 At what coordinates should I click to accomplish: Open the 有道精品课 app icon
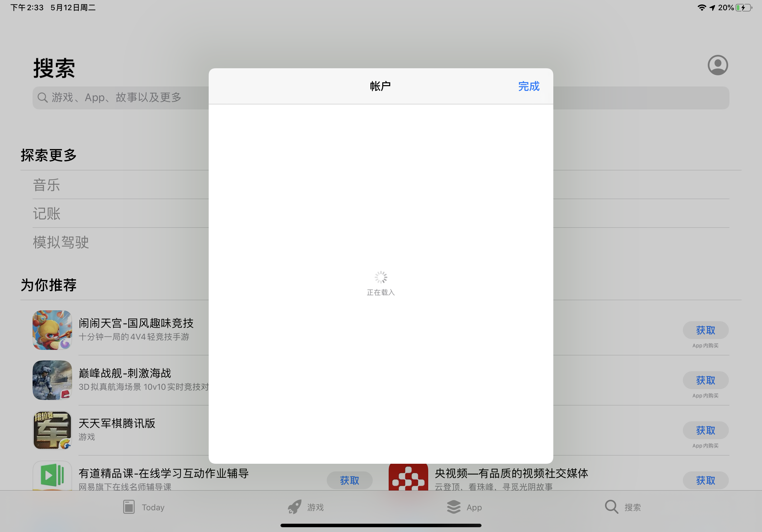click(x=52, y=476)
